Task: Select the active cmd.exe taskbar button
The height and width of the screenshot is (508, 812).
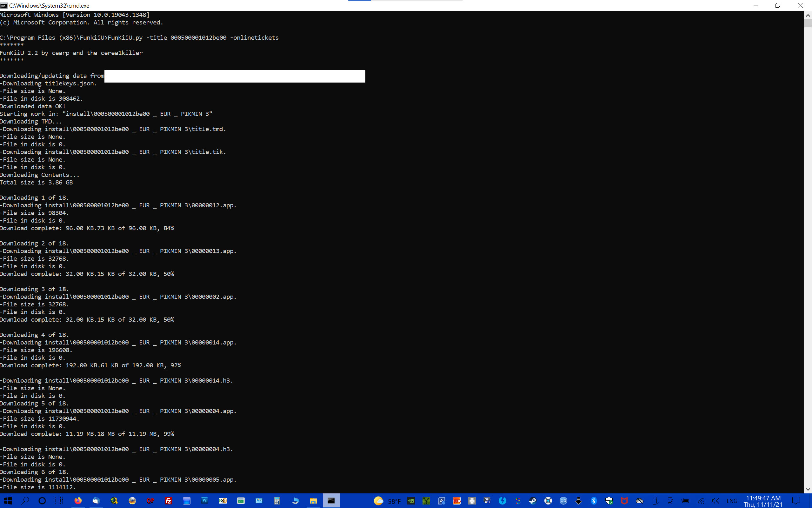Action: [x=331, y=501]
